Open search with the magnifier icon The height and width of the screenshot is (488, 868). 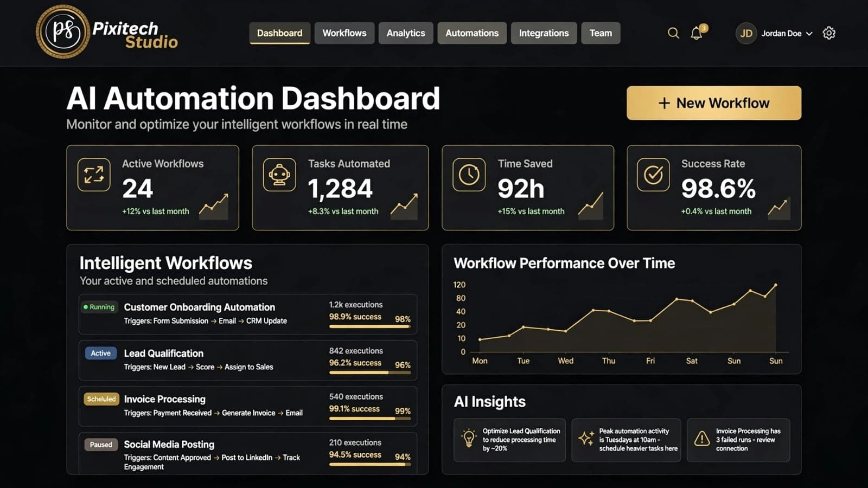coord(673,33)
